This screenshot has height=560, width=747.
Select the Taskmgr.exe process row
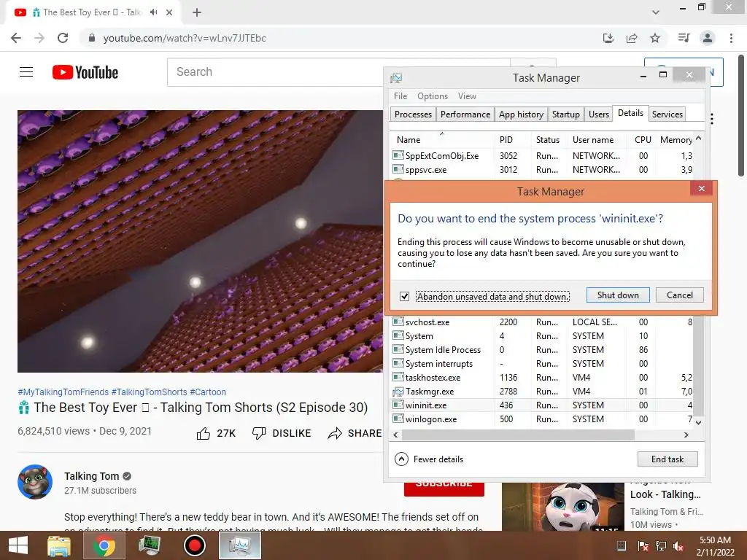tap(542, 392)
